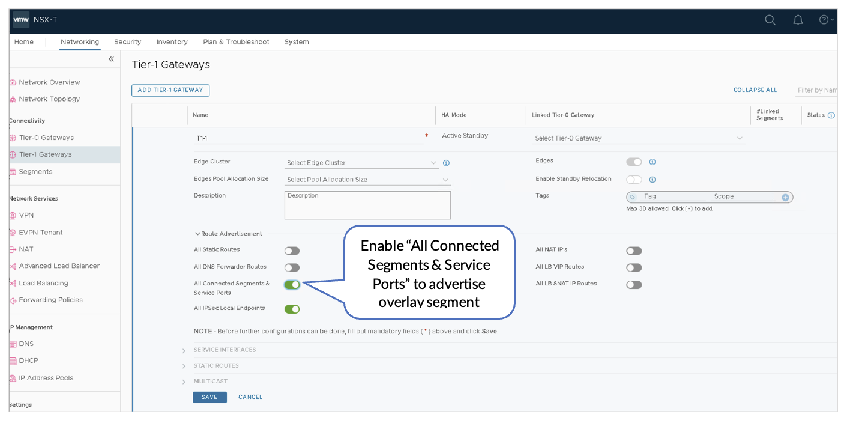Switch to the Security tab
Screen dimensions: 868x435
click(127, 42)
